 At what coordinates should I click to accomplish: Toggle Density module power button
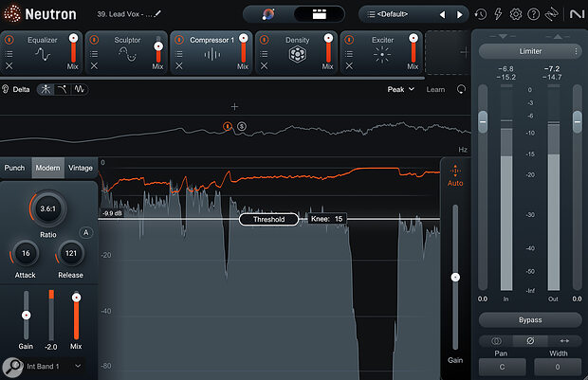pyautogui.click(x=264, y=40)
